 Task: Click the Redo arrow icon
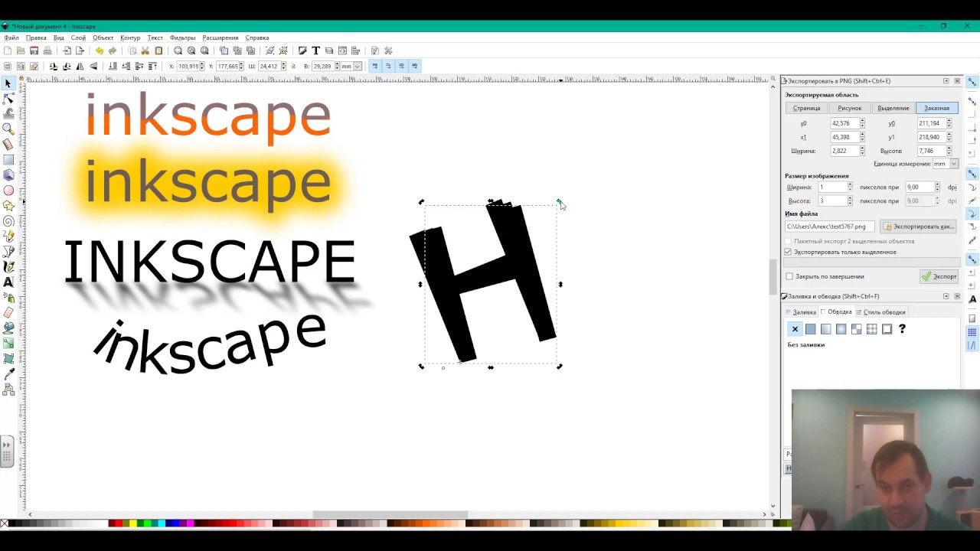[113, 51]
